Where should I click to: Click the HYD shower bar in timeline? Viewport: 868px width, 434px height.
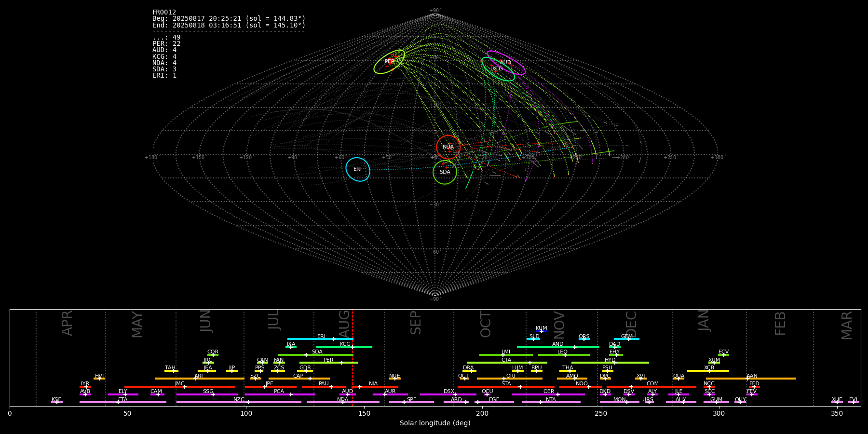tap(610, 363)
